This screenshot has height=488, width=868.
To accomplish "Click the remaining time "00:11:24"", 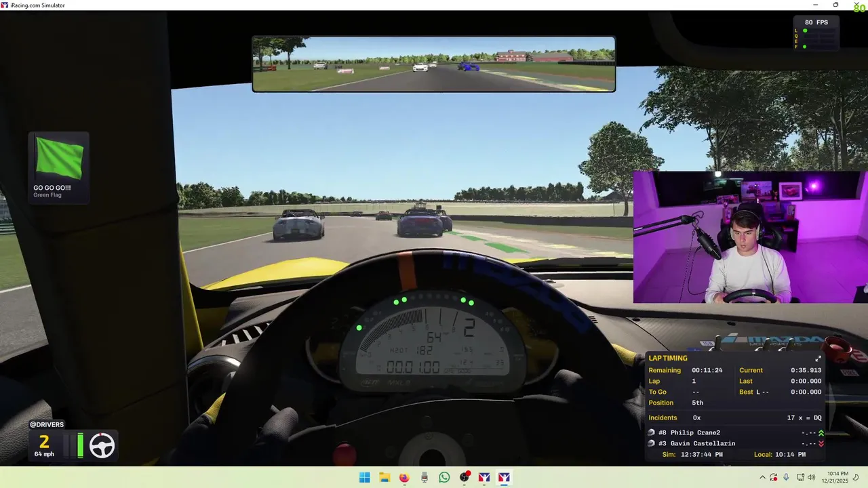I will 707,370.
